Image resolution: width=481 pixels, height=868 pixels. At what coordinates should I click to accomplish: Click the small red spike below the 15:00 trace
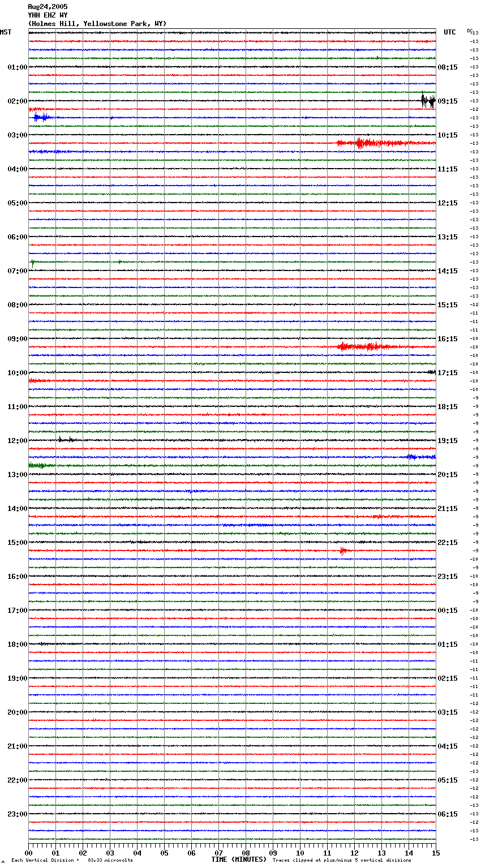[x=343, y=551]
